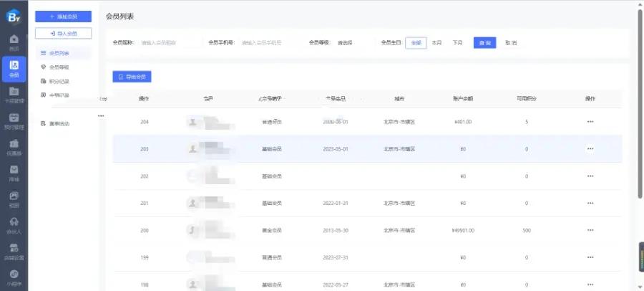
Task: Click the 500 points cell in row 200
Action: tap(527, 230)
